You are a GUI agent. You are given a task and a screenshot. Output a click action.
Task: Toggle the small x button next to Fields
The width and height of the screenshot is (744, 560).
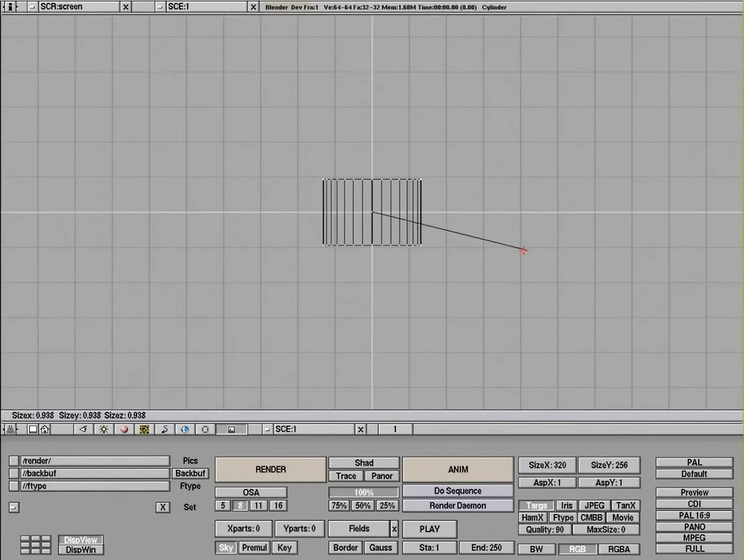(394, 529)
